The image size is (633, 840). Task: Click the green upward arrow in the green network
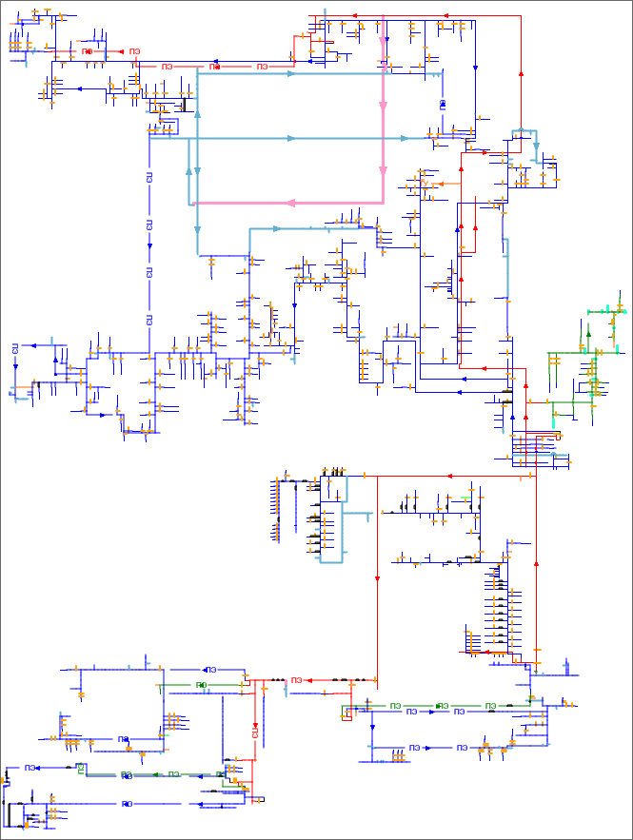click(588, 333)
